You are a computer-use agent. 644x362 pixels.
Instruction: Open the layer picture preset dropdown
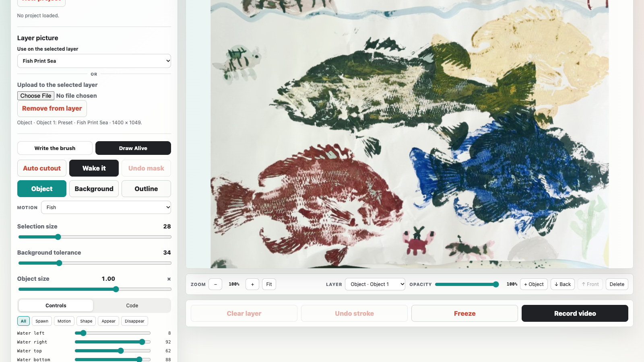[x=94, y=61]
